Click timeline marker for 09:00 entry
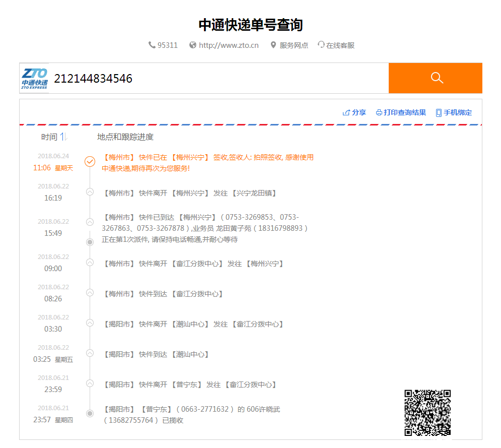The width and height of the screenshot is (501, 448). coord(90,263)
